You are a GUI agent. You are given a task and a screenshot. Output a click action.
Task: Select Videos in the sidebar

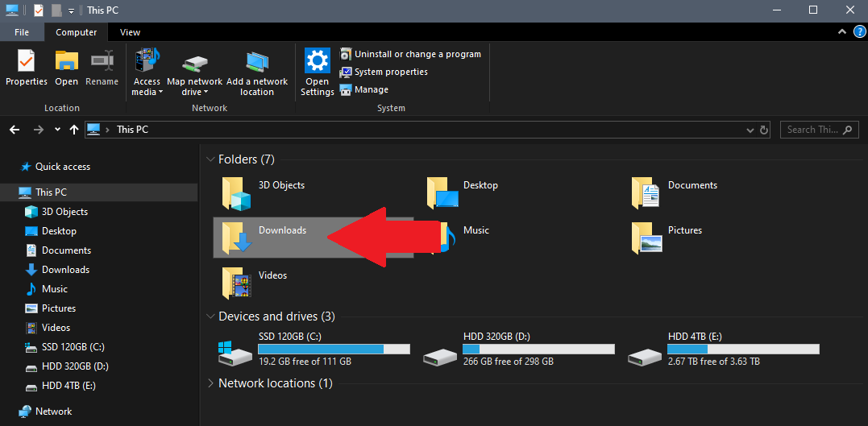(48, 328)
